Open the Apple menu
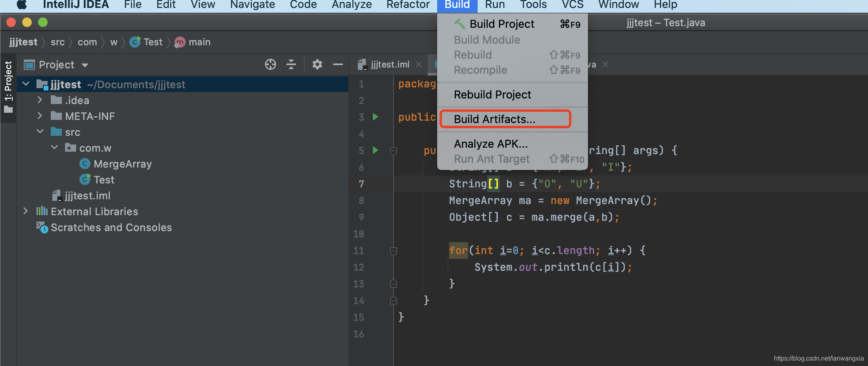Image resolution: width=868 pixels, height=366 pixels. click(x=22, y=4)
